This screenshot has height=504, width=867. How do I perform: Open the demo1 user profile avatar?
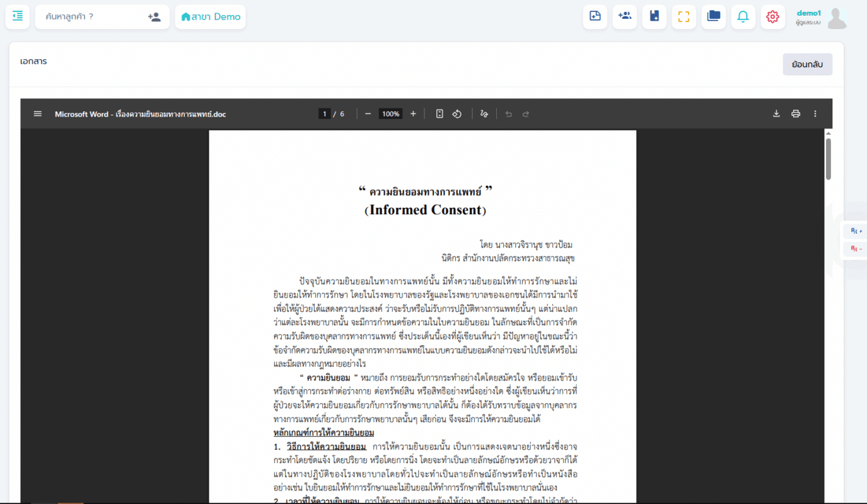[837, 18]
